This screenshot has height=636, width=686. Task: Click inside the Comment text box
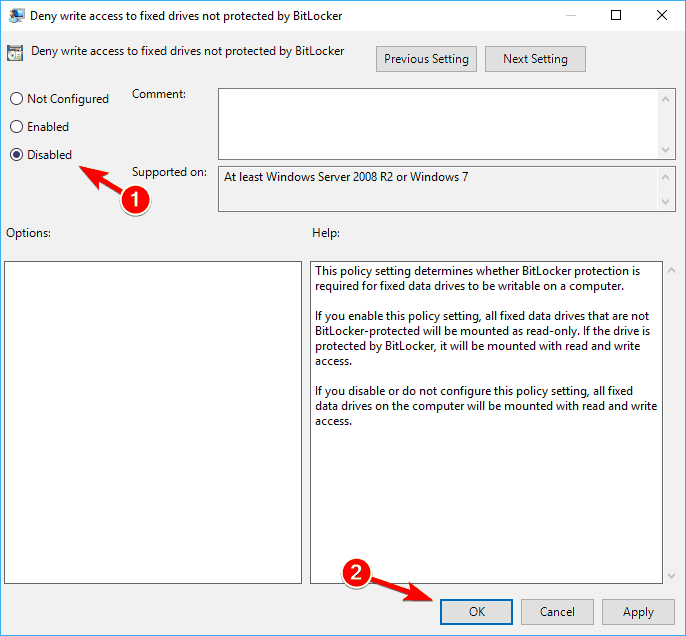(x=438, y=122)
